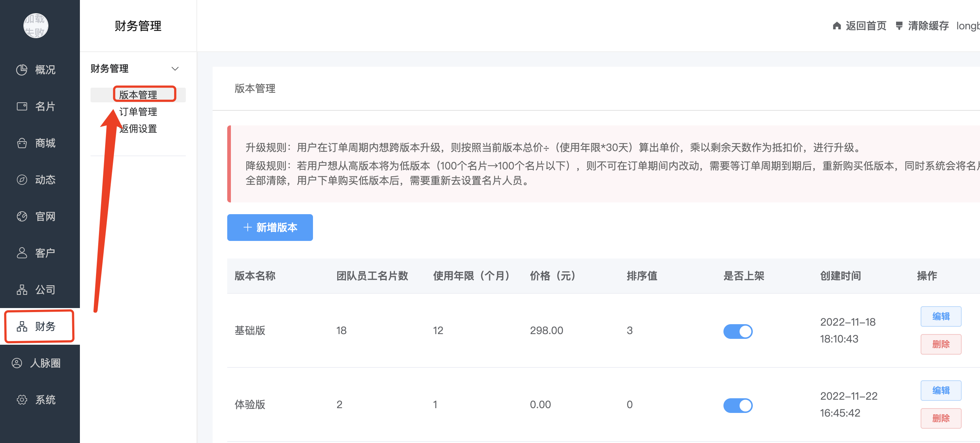Click the brush icon beside 清除缓存
This screenshot has height=443, width=980.
[x=899, y=26]
